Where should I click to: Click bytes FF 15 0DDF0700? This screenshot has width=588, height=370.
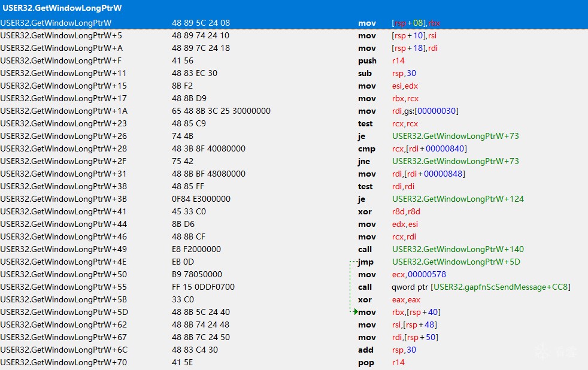coord(203,287)
